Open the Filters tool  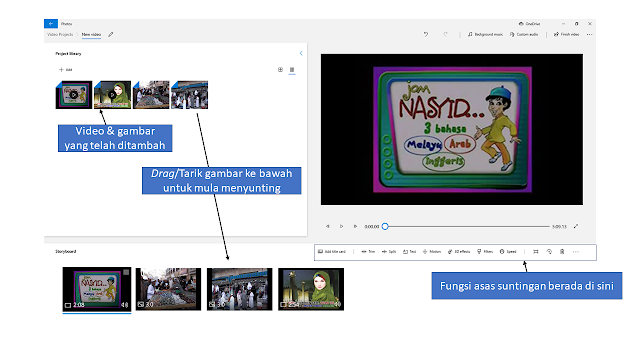pyautogui.click(x=485, y=252)
